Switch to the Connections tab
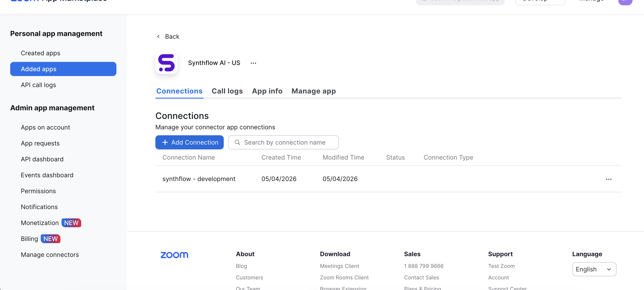The image size is (644, 290). tap(179, 91)
